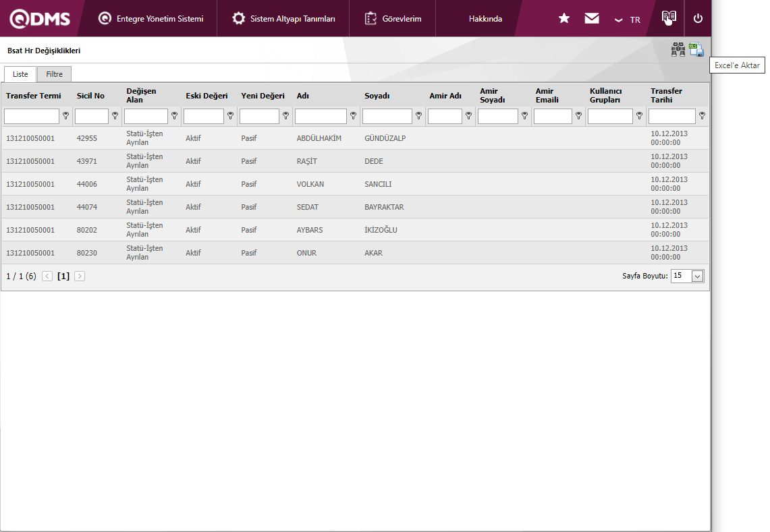Open the messages envelope icon

(x=592, y=19)
